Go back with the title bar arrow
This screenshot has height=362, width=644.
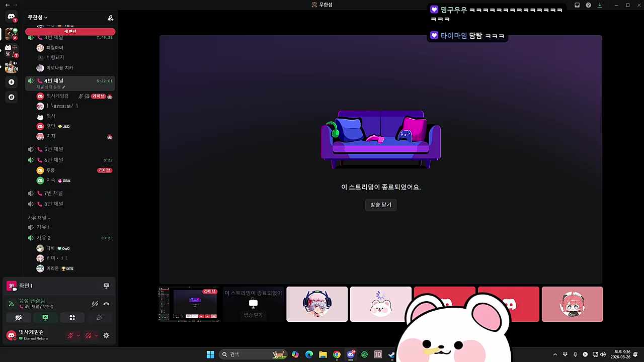point(8,5)
